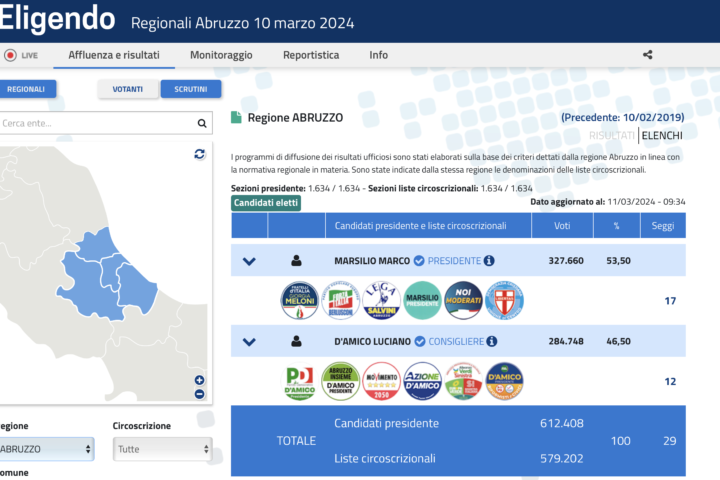Viewport: 720px width, 480px height.
Task: Click the Azione D'Amico logo
Action: point(422,381)
